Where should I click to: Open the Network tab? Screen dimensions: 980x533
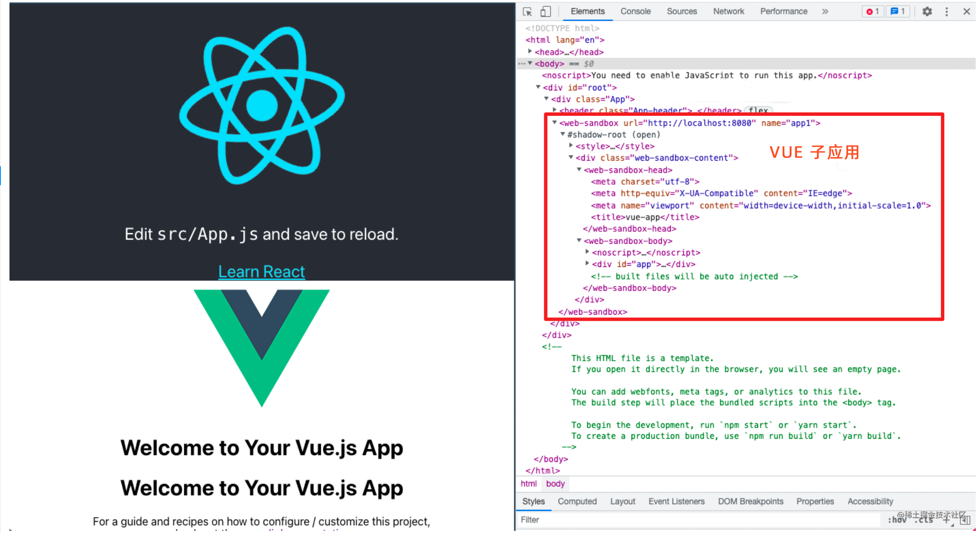click(x=728, y=12)
